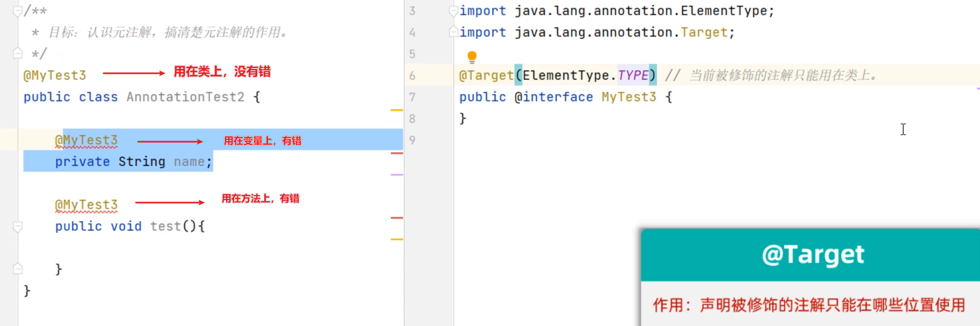Click the TYPE constant in the @Target annotation

pyautogui.click(x=633, y=75)
